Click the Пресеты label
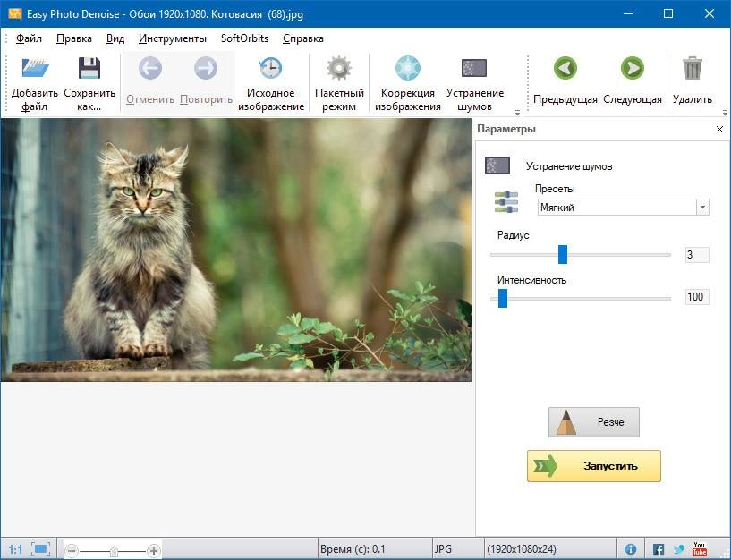731x560 pixels. 555,189
